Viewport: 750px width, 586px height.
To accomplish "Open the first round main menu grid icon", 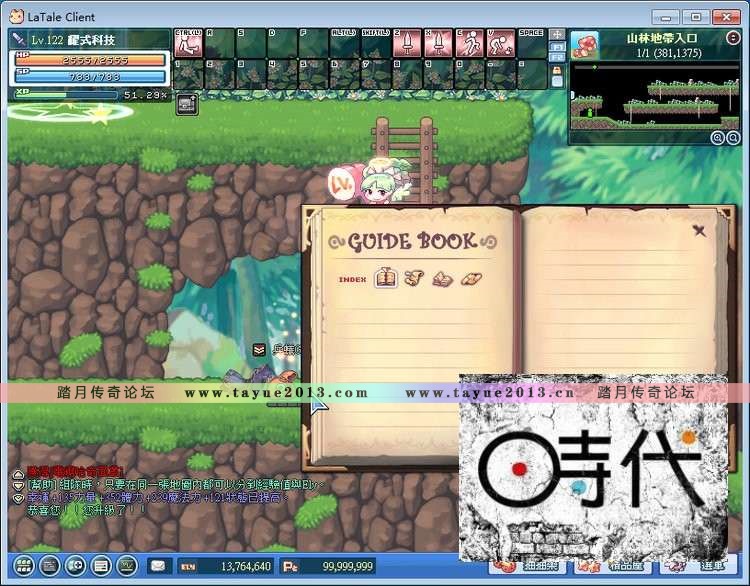I will click(x=23, y=566).
